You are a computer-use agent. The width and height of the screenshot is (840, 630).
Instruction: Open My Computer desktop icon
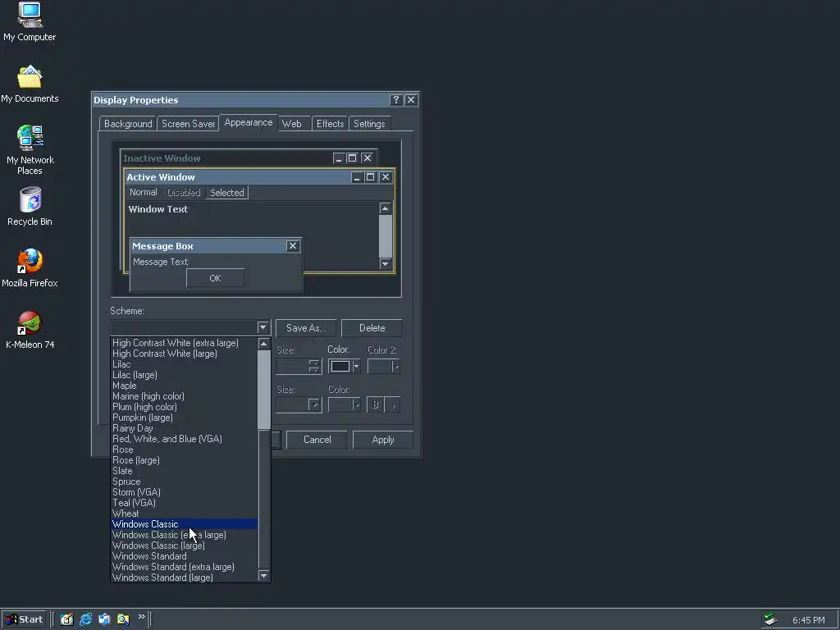point(30,22)
